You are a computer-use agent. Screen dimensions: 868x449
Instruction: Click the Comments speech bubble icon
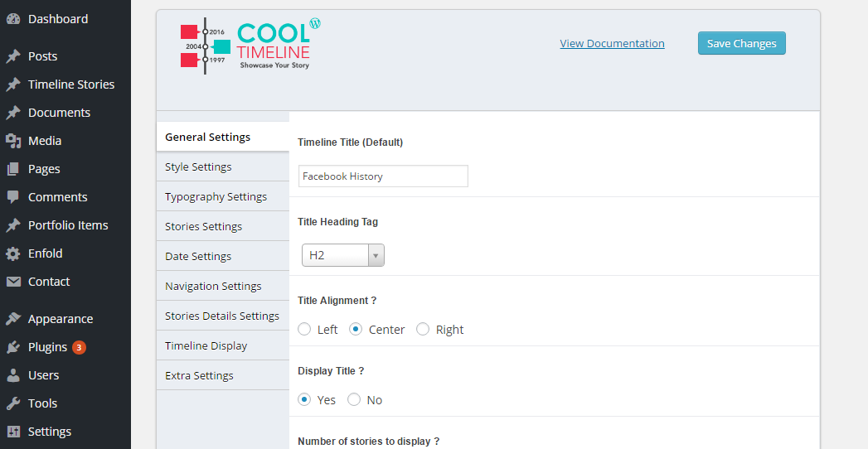[13, 197]
